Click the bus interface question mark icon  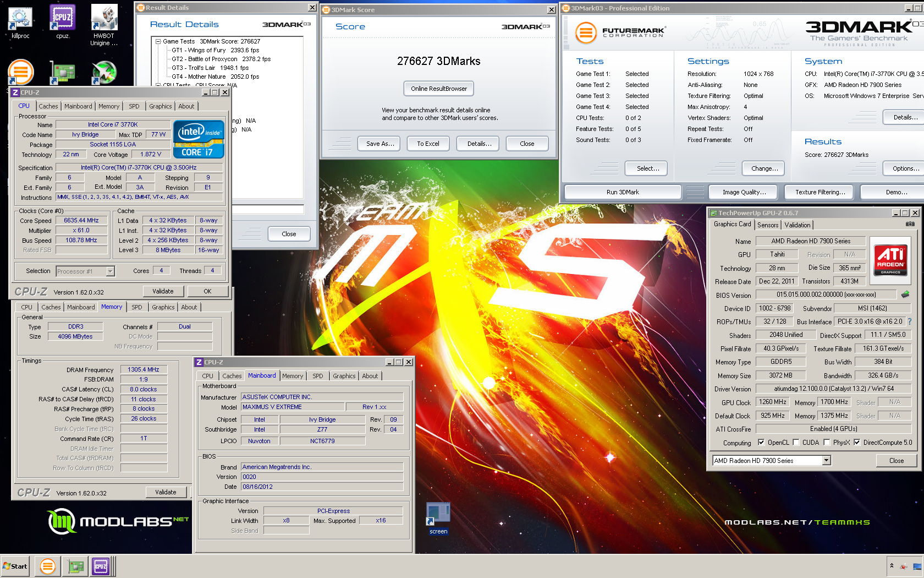909,321
